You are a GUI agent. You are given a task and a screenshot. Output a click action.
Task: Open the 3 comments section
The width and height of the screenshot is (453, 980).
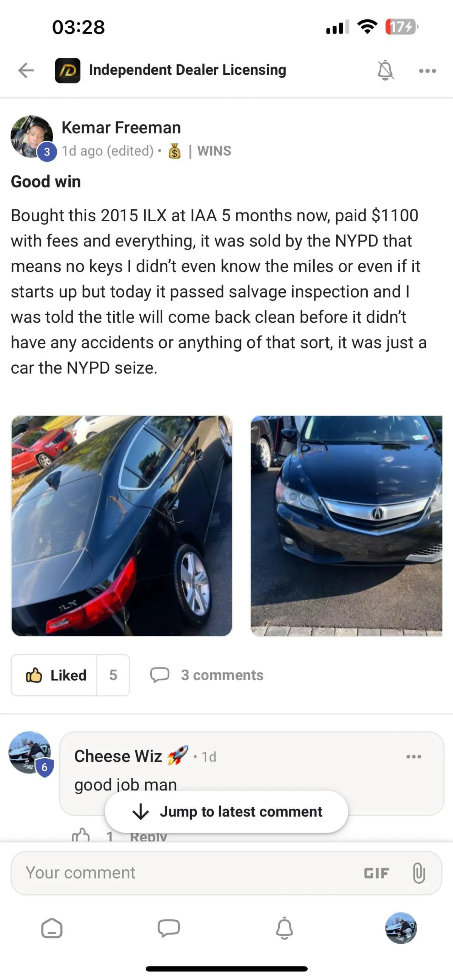[x=206, y=675]
